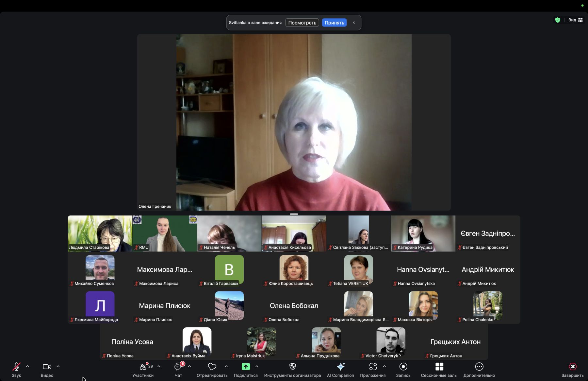This screenshot has width=588, height=381.
Task: Click View button in waiting room notification
Action: (302, 23)
